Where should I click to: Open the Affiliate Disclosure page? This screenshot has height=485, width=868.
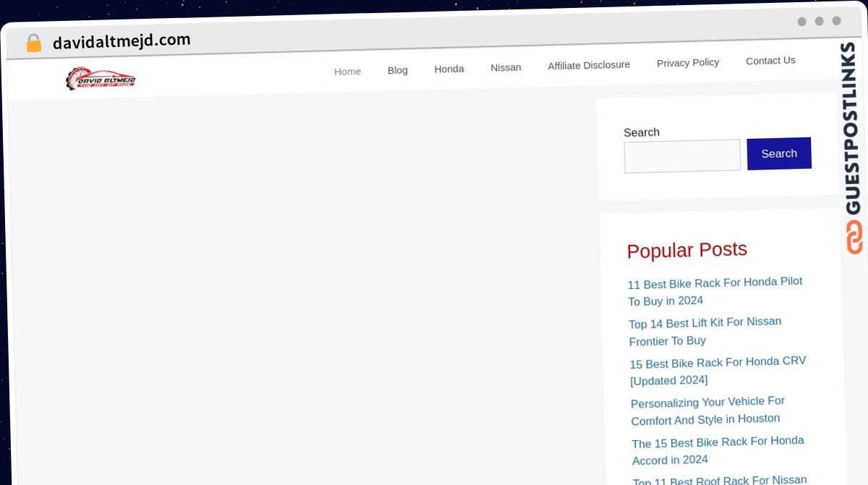pyautogui.click(x=589, y=65)
